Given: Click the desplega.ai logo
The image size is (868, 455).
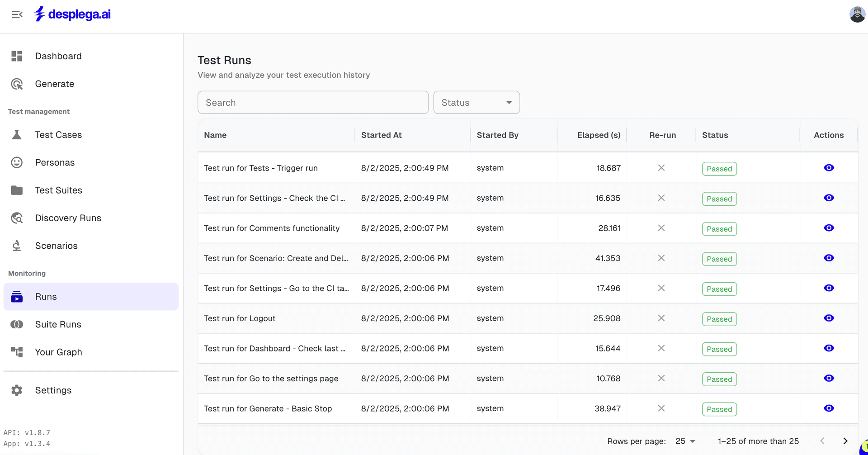Looking at the screenshot, I should 72,14.
